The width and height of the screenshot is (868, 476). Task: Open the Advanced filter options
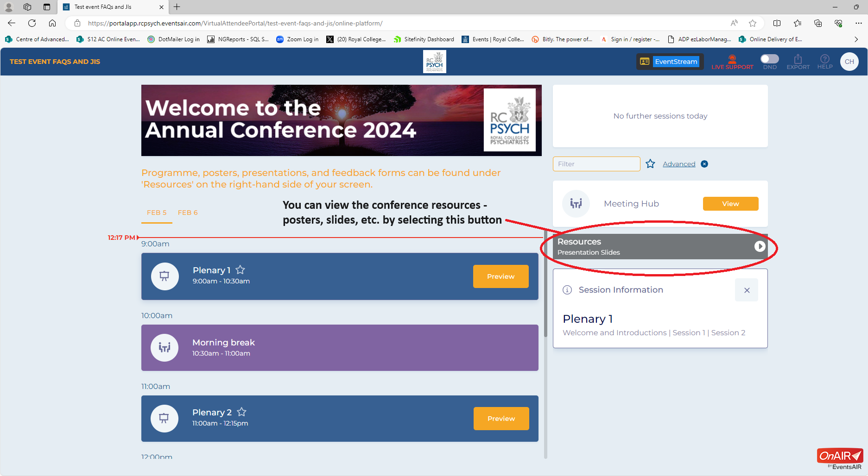point(679,164)
